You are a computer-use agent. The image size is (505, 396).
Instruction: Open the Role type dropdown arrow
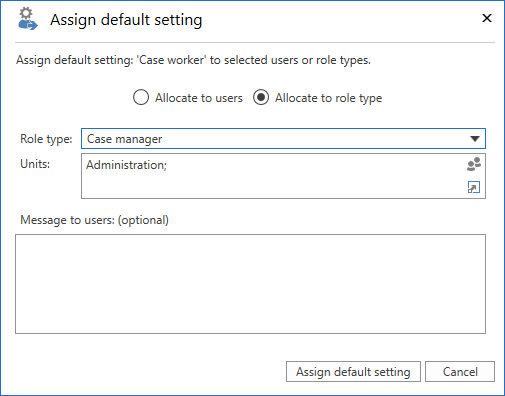tap(475, 139)
